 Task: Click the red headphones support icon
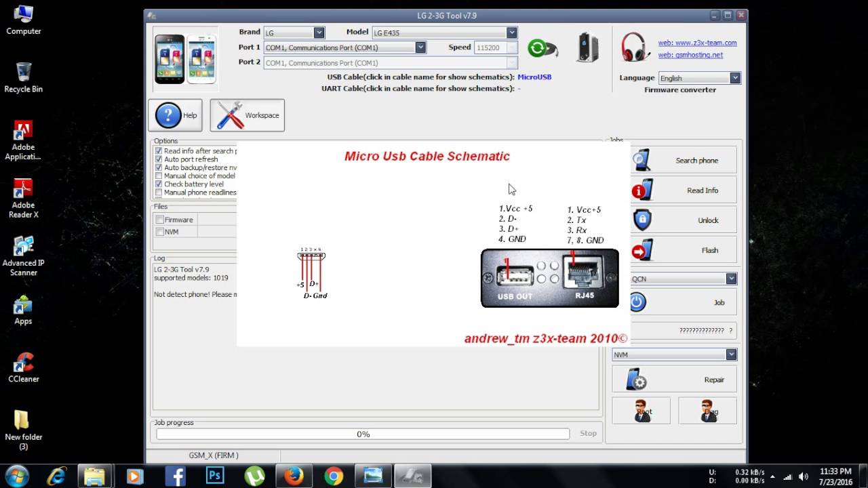coord(635,47)
